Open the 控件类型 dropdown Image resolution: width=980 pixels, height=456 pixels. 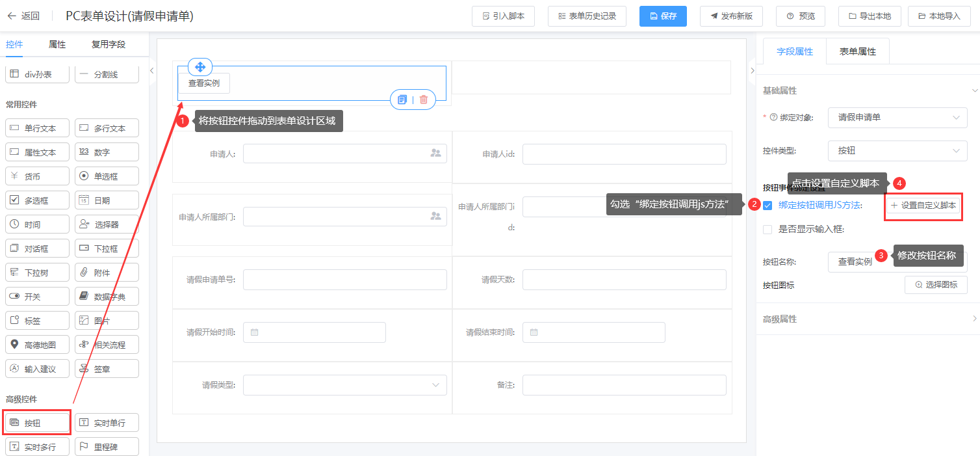click(897, 150)
